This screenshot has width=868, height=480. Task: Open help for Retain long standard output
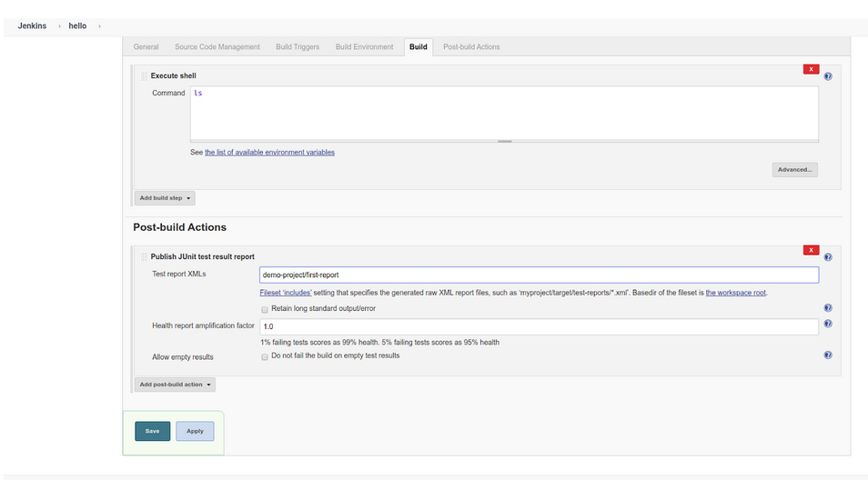point(828,308)
